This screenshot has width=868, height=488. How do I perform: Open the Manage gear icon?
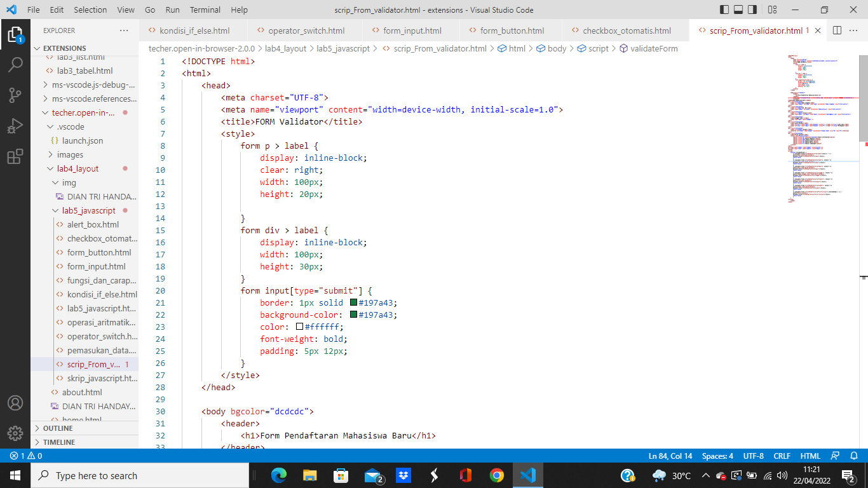(x=16, y=433)
